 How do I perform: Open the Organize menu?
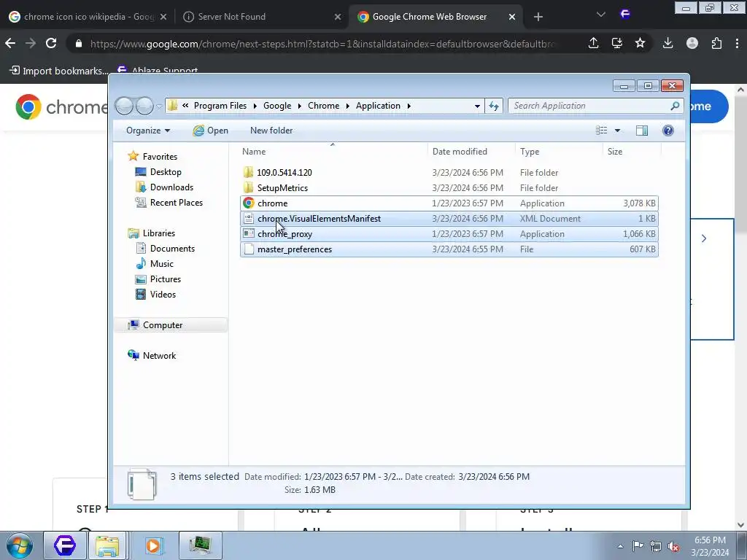(x=147, y=131)
